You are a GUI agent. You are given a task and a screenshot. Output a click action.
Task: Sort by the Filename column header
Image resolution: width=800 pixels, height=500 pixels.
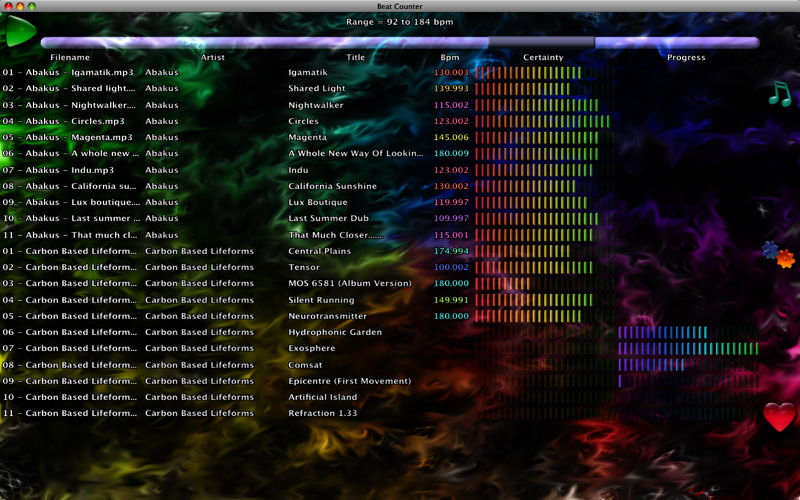click(x=70, y=57)
